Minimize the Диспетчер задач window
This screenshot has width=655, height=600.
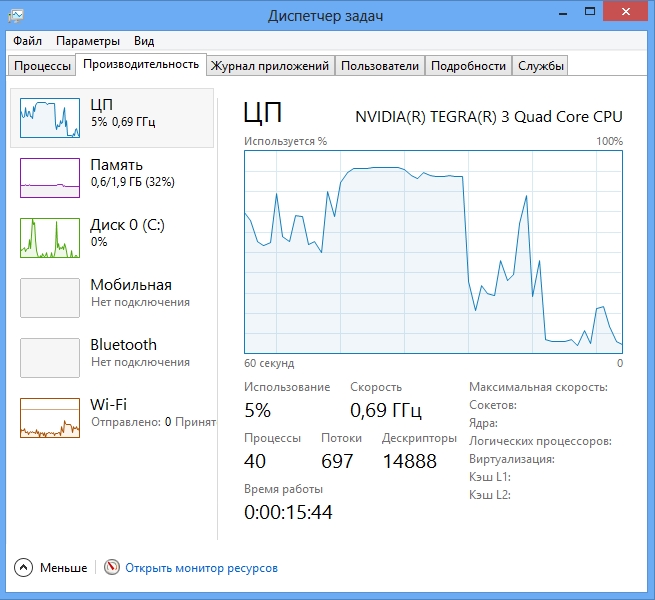(x=563, y=13)
